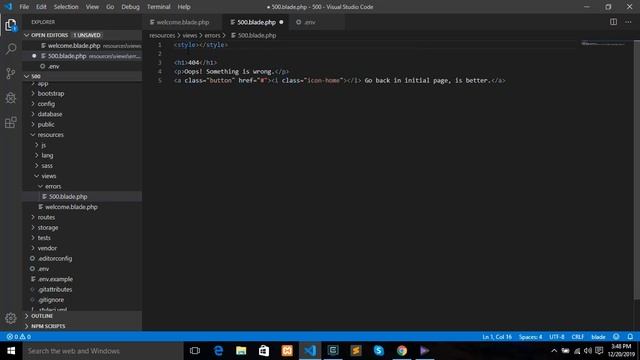Collapse the 500 project root folder

pyautogui.click(x=83, y=76)
